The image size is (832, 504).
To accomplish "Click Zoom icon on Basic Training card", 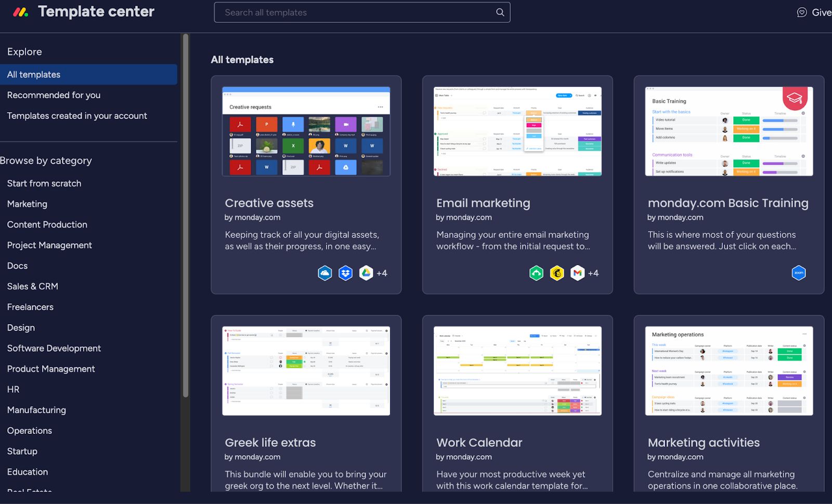I will click(x=799, y=273).
